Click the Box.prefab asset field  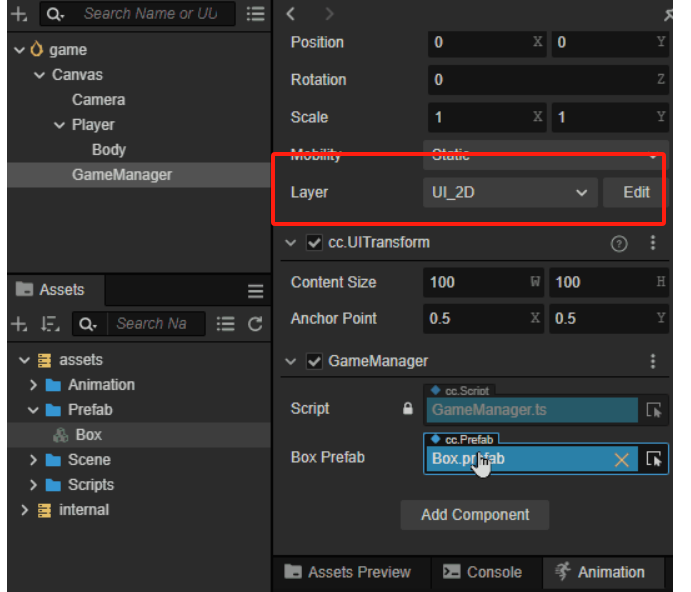point(531,459)
